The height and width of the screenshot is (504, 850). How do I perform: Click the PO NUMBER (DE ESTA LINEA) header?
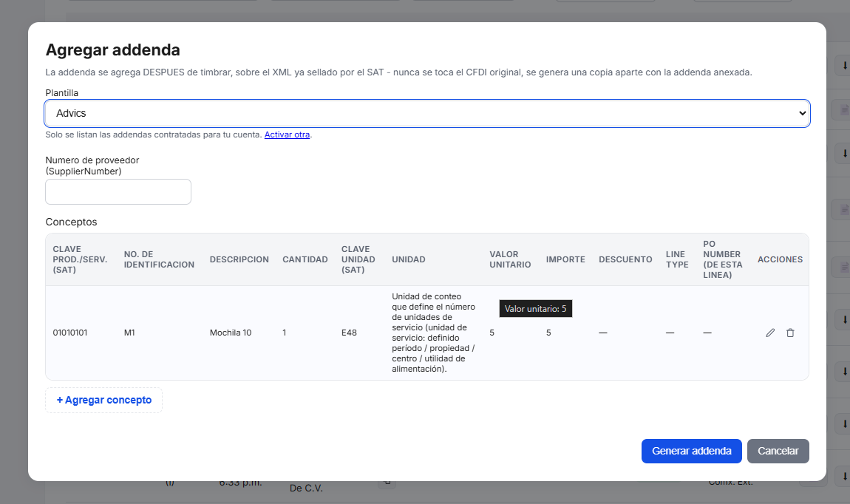point(723,259)
